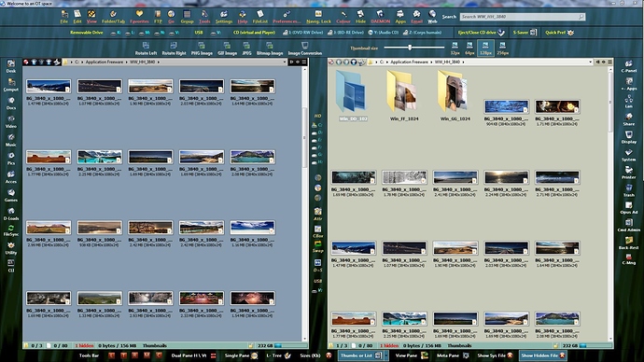
Task: Open the Trash icon in right sidebar
Action: [x=629, y=190]
